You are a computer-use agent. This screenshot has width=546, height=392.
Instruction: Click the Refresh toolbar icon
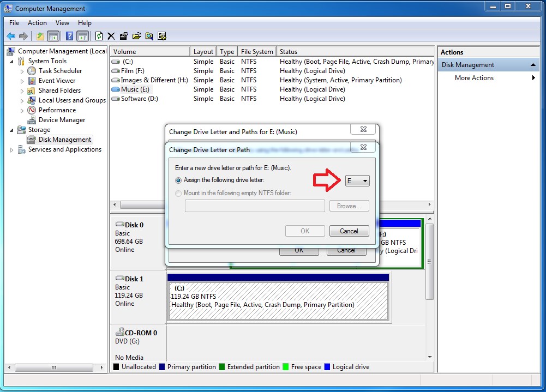99,36
